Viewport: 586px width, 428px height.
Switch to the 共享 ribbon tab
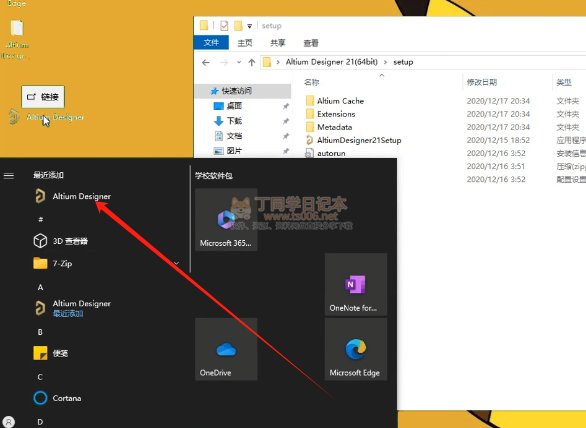point(278,43)
